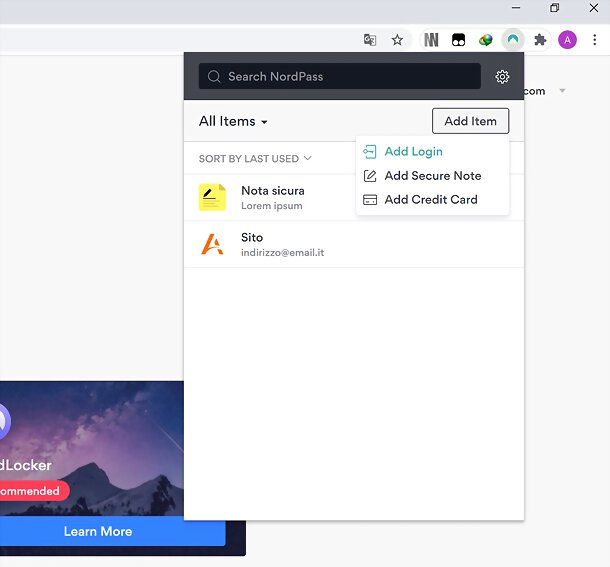The height and width of the screenshot is (567, 610).
Task: Click the NN extension icon
Action: pos(431,40)
